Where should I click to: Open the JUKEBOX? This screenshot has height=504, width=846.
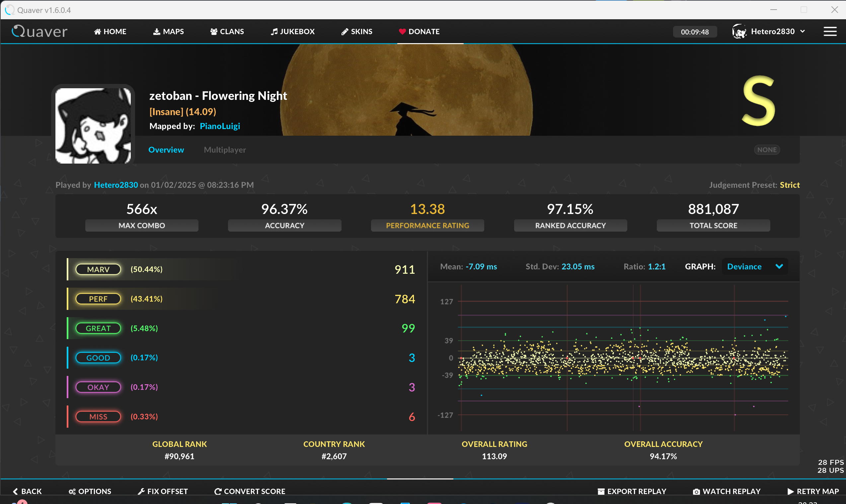[x=293, y=32]
